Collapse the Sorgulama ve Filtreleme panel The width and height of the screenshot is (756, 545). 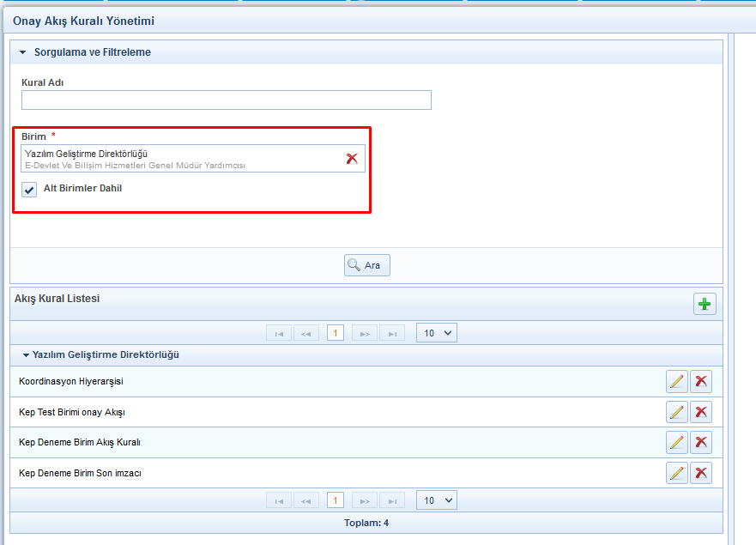pos(23,52)
